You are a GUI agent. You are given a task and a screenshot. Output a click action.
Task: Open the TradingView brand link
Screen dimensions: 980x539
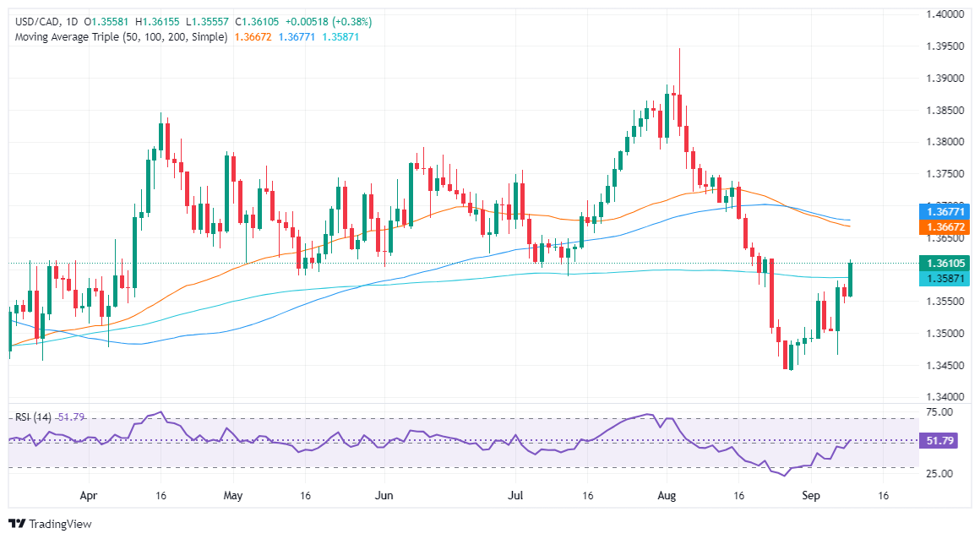(50, 524)
